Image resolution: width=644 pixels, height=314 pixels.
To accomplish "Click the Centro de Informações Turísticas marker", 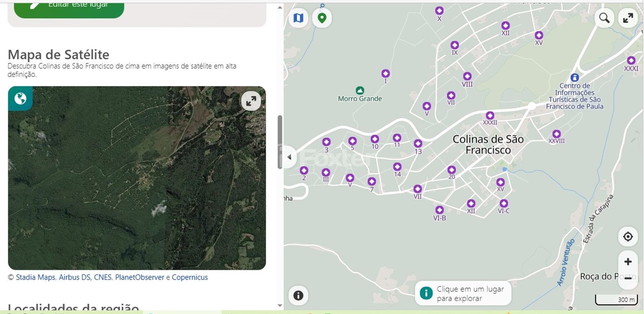I will pos(574,78).
